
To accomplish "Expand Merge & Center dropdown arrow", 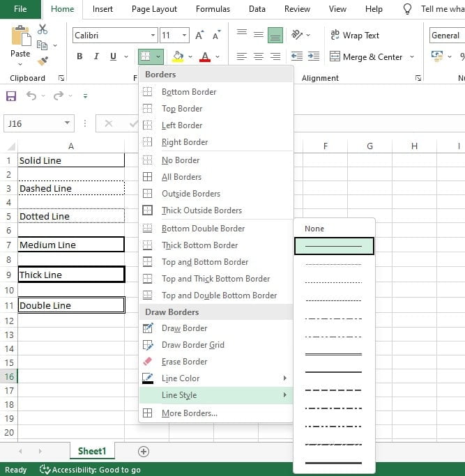I will coord(412,56).
